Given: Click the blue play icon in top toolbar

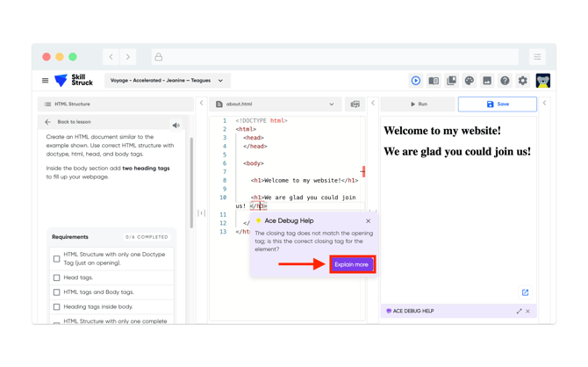Looking at the screenshot, I should coord(416,81).
